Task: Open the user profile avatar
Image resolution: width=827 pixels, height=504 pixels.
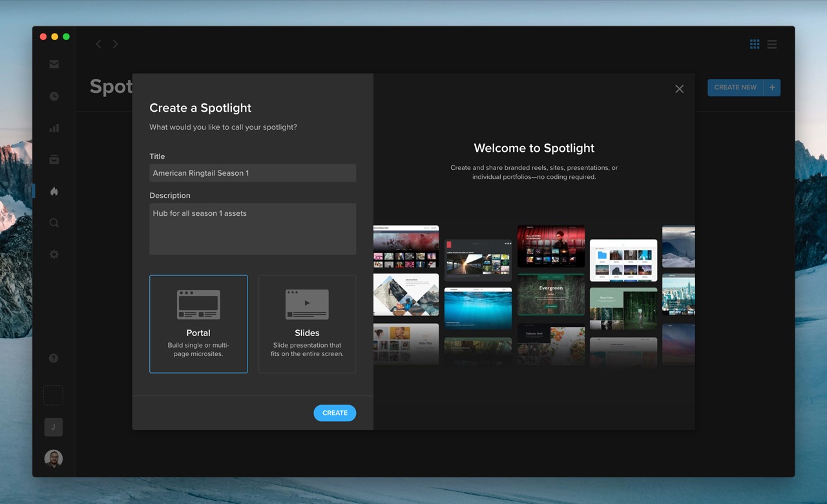Action: coord(54,459)
